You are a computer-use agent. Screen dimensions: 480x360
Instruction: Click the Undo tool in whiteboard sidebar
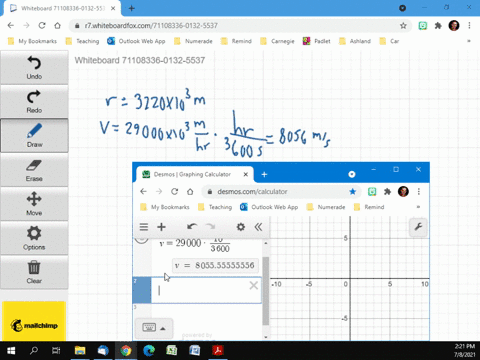[34, 68]
